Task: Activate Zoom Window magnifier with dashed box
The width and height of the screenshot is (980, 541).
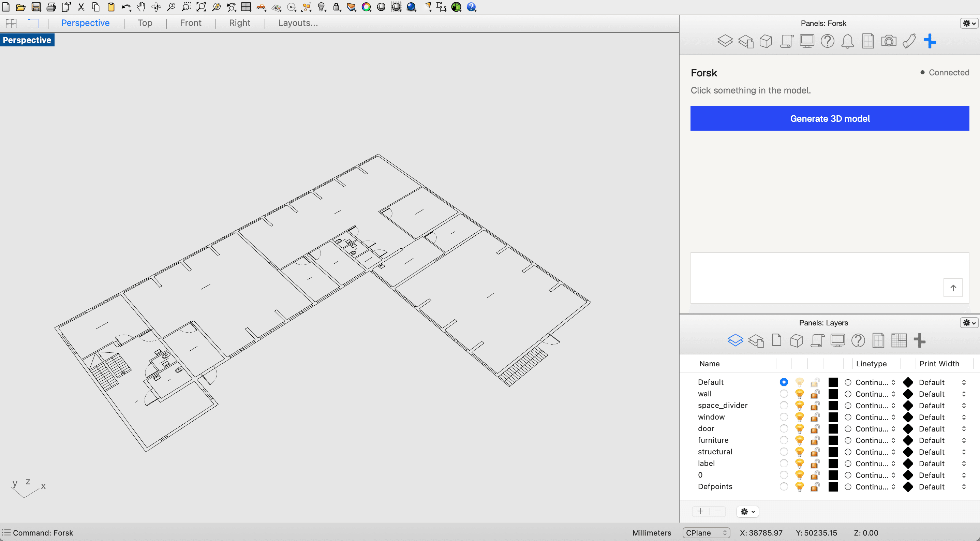Action: pyautogui.click(x=186, y=7)
